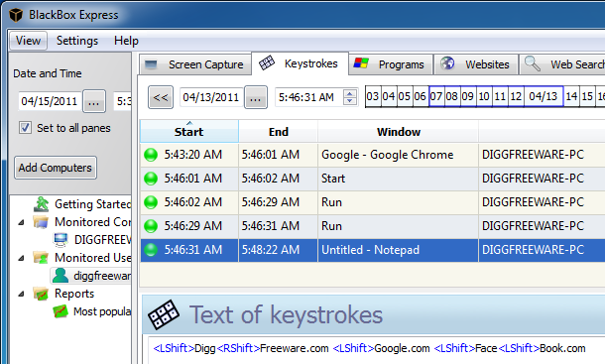This screenshot has width=605, height=364.
Task: Open the date picker next to 04/13/2011
Action: [x=256, y=97]
